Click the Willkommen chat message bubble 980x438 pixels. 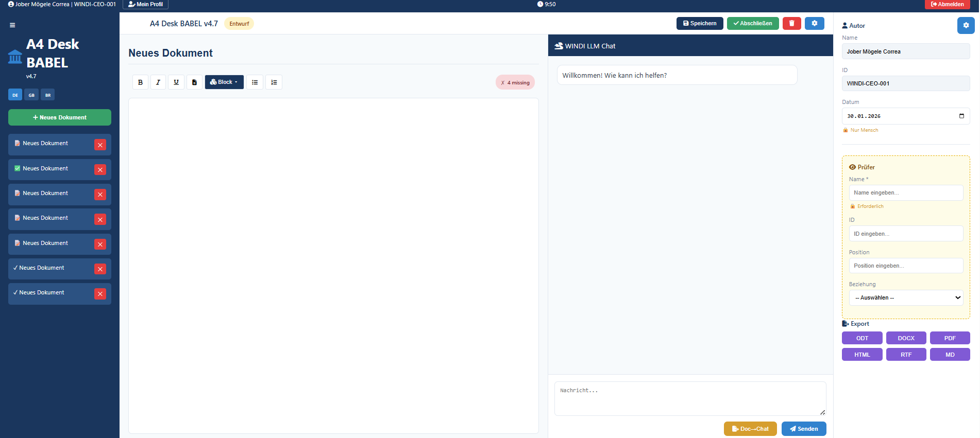pos(677,75)
